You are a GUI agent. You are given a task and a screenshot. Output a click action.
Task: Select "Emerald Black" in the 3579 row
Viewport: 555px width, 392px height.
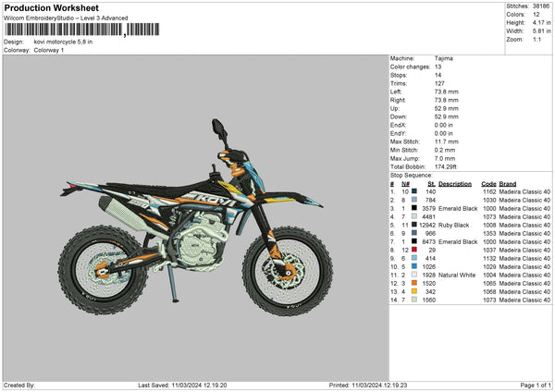click(x=458, y=208)
